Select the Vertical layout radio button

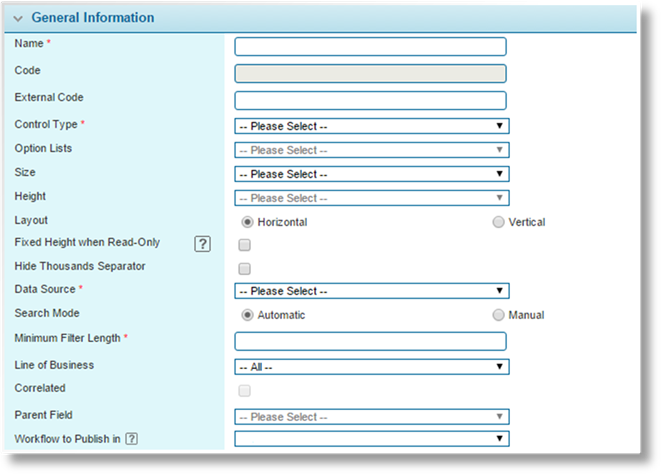tap(498, 222)
